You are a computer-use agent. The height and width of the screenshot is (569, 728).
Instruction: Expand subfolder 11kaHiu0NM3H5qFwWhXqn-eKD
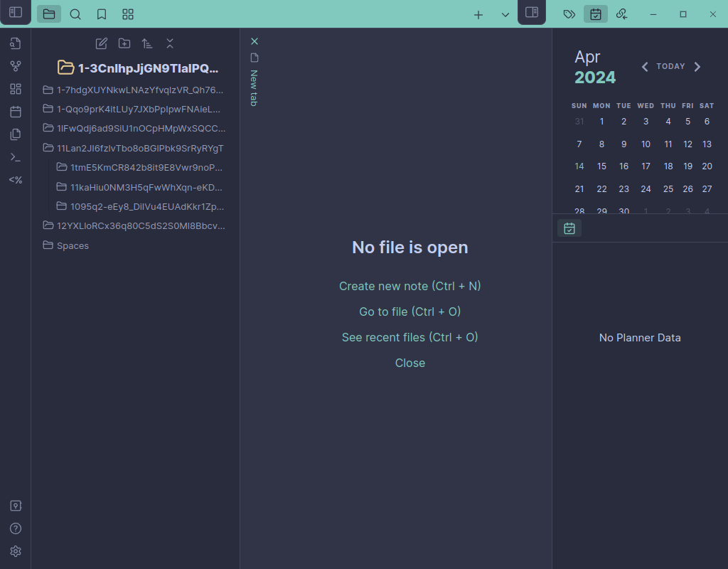coord(140,187)
